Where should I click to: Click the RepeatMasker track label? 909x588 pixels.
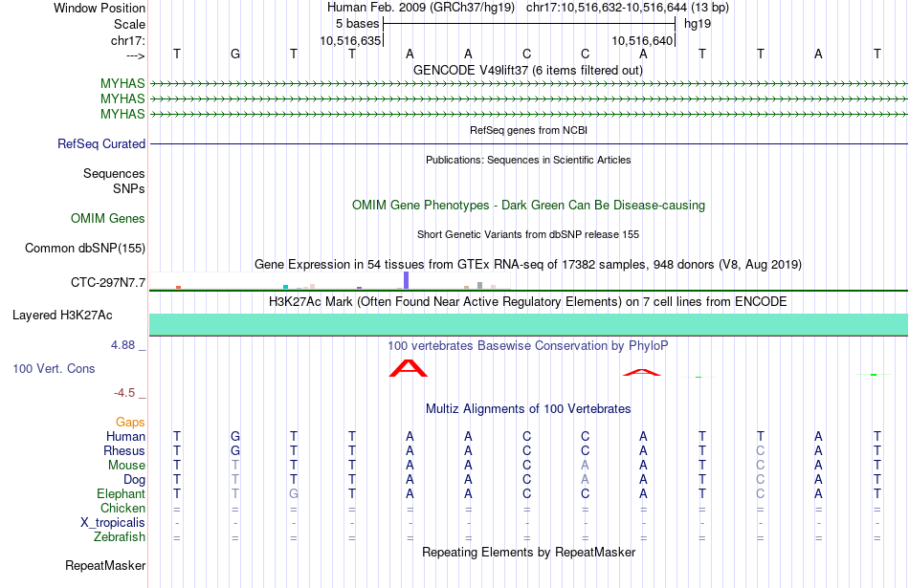(105, 565)
